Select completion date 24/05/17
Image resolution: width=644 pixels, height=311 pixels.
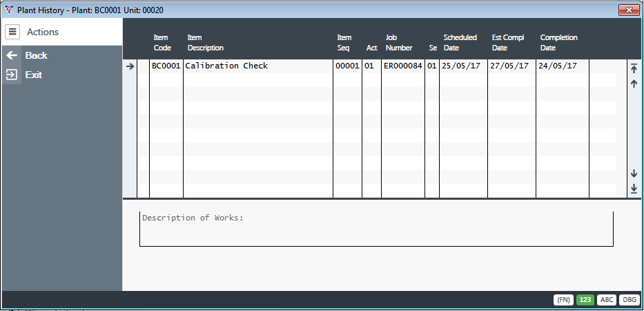point(563,66)
